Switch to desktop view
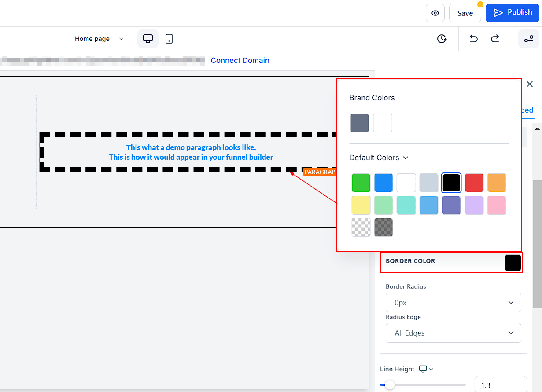The image size is (542, 392). 148,39
